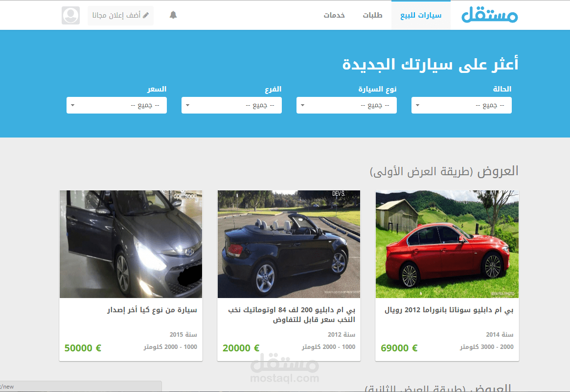The height and width of the screenshot is (392, 570).
Task: Click the pencil icon in add-listing button
Action: (146, 15)
